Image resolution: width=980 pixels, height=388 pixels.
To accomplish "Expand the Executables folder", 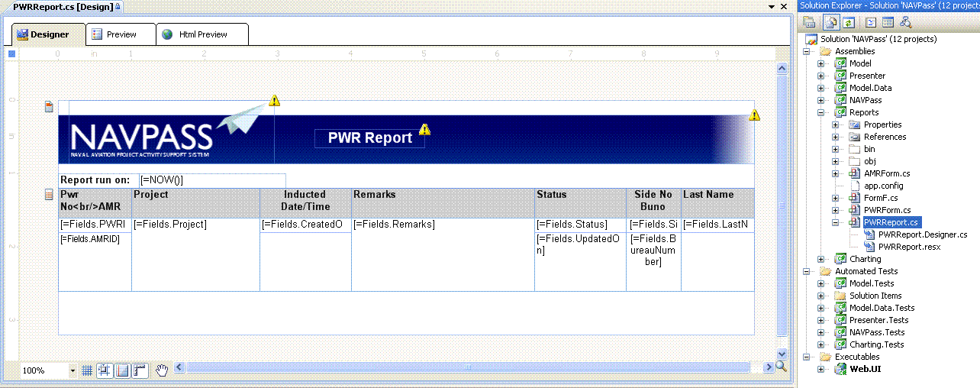I will [x=807, y=357].
